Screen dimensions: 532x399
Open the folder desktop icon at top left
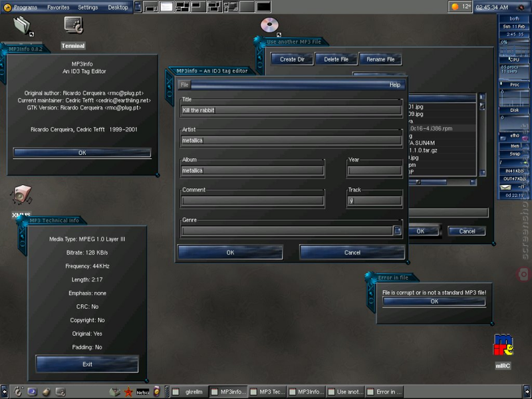tap(23, 27)
